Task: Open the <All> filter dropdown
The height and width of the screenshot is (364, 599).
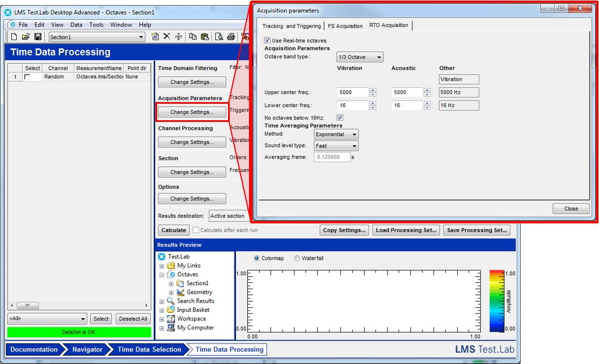Action: [47, 319]
